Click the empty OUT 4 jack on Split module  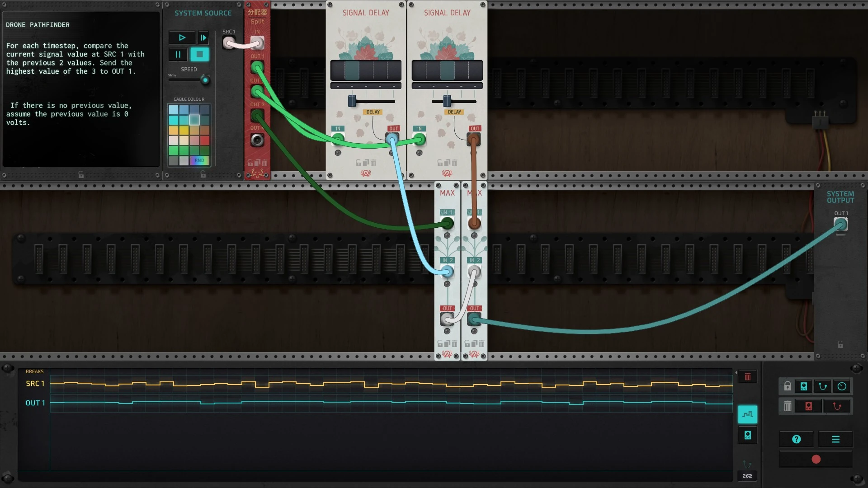click(257, 140)
